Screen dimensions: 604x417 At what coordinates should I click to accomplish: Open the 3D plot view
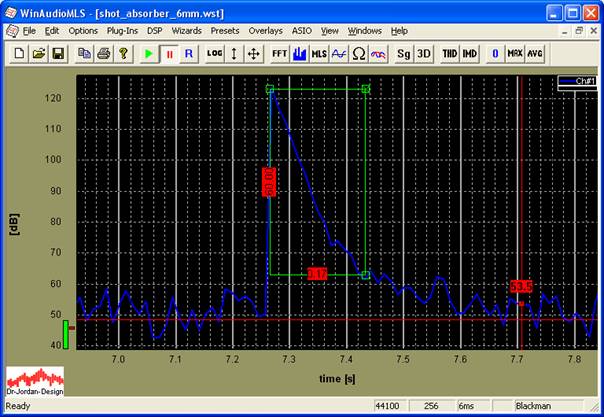pyautogui.click(x=423, y=54)
